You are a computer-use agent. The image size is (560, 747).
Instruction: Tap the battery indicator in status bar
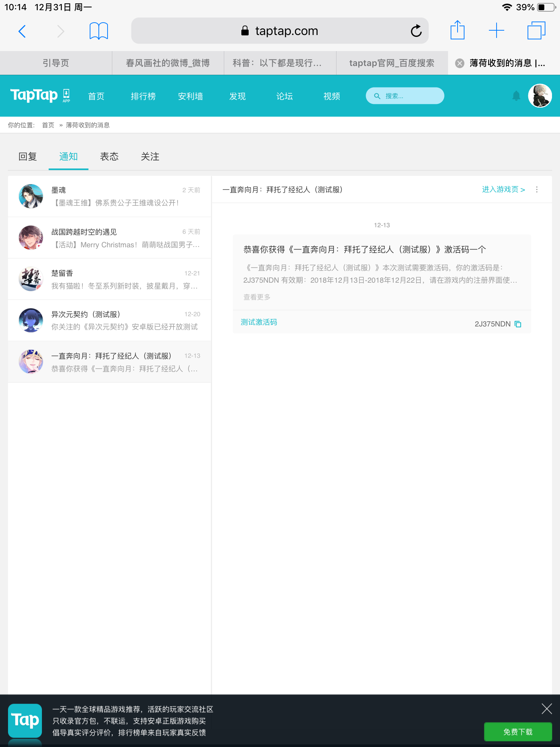[547, 7]
